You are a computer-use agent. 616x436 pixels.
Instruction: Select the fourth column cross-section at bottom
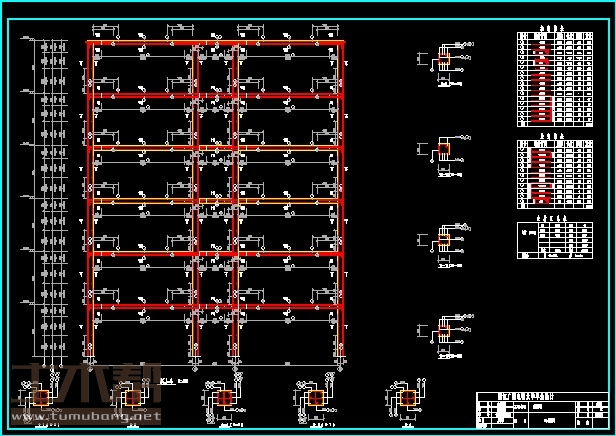coord(316,400)
